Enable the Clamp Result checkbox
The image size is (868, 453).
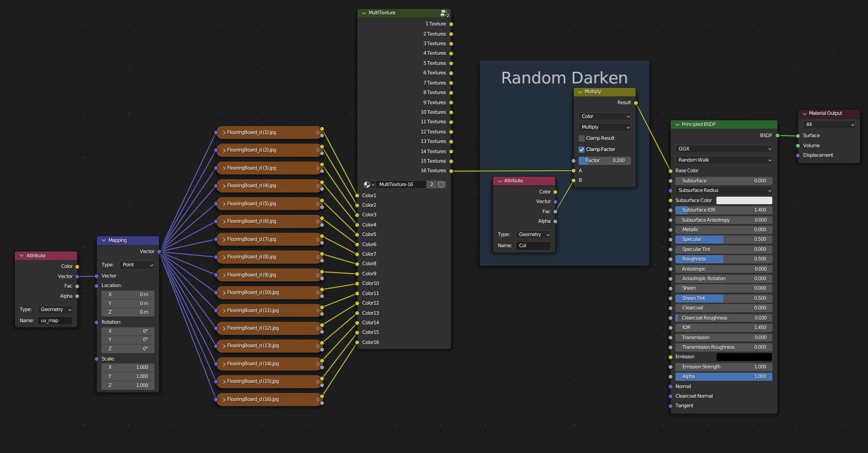click(581, 138)
